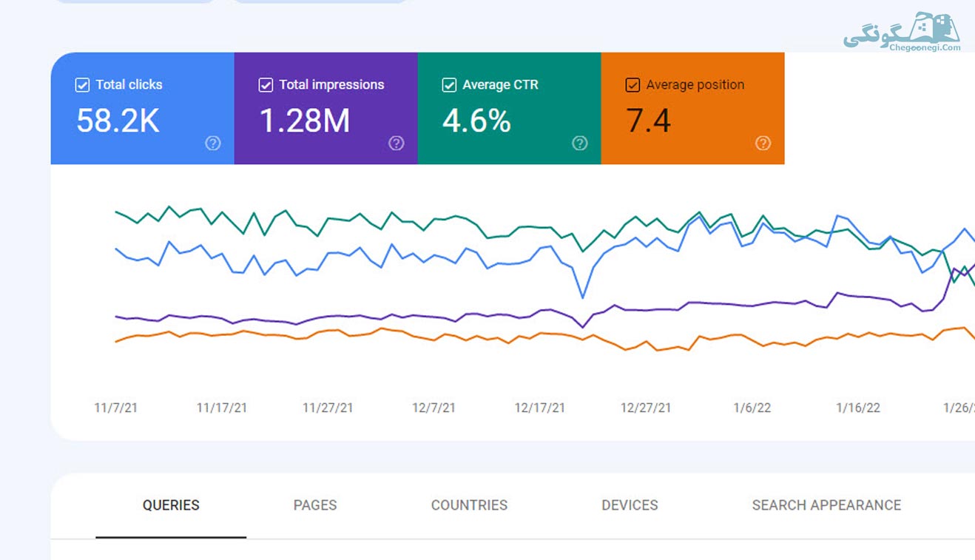The image size is (975, 560).
Task: Click the help icon on Total clicks card
Action: 213,144
